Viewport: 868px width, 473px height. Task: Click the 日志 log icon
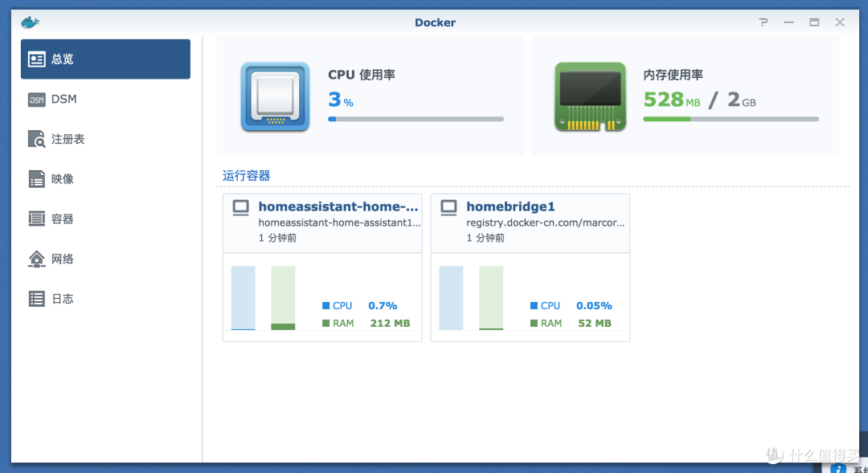tap(36, 299)
